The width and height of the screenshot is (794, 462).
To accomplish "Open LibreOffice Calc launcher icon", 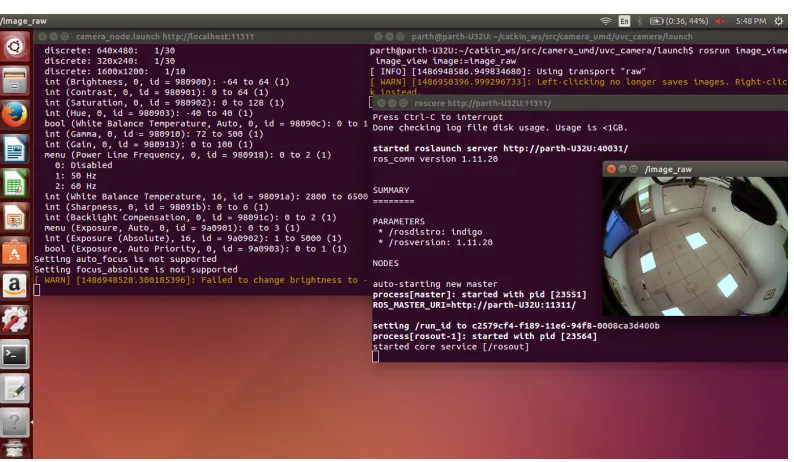I will 15,183.
